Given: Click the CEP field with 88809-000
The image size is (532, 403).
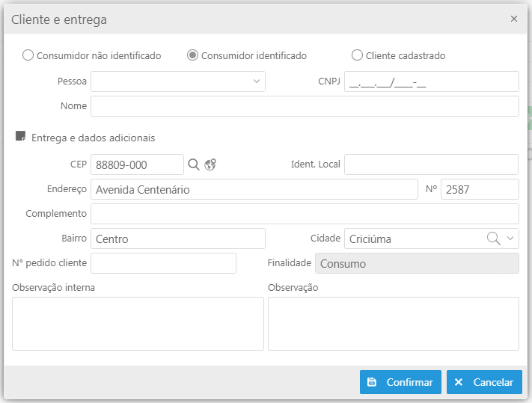Looking at the screenshot, I should pyautogui.click(x=137, y=164).
